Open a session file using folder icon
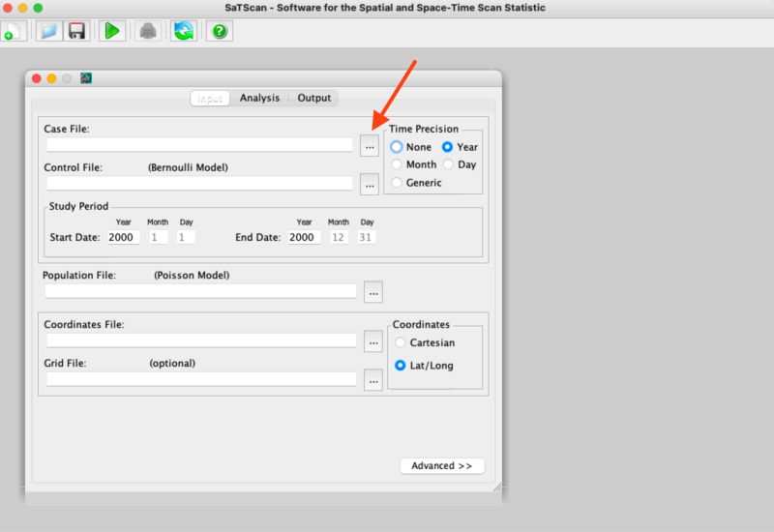This screenshot has width=774, height=532. pyautogui.click(x=48, y=31)
